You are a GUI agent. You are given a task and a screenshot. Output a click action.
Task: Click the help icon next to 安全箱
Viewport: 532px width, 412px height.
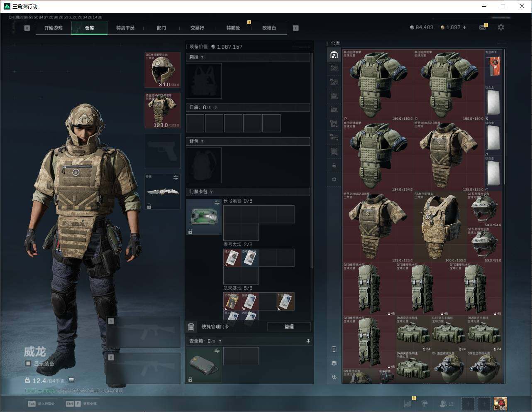(x=220, y=341)
